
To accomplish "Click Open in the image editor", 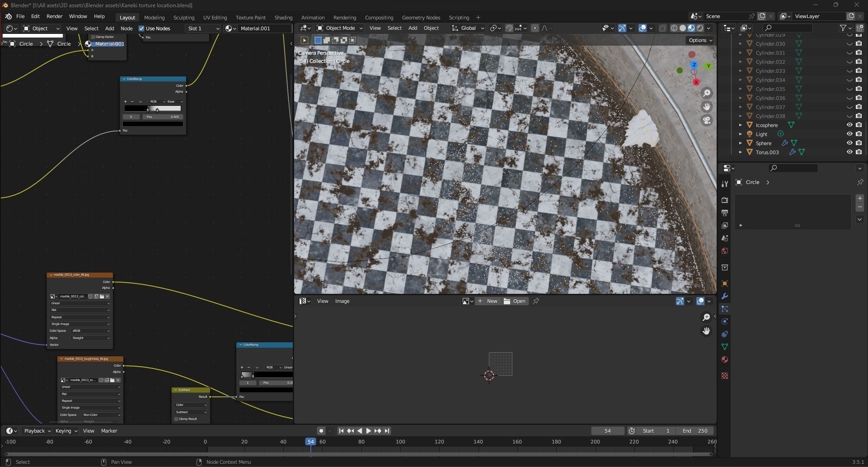I will click(x=515, y=301).
